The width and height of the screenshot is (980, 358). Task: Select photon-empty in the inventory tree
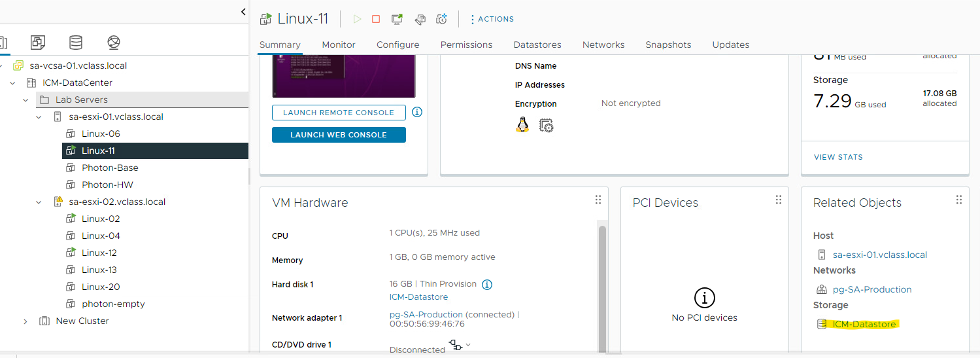coord(113,304)
